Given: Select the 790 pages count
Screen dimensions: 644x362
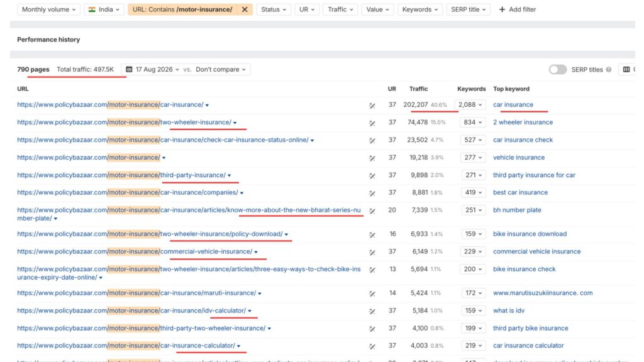Looking at the screenshot, I should [33, 69].
